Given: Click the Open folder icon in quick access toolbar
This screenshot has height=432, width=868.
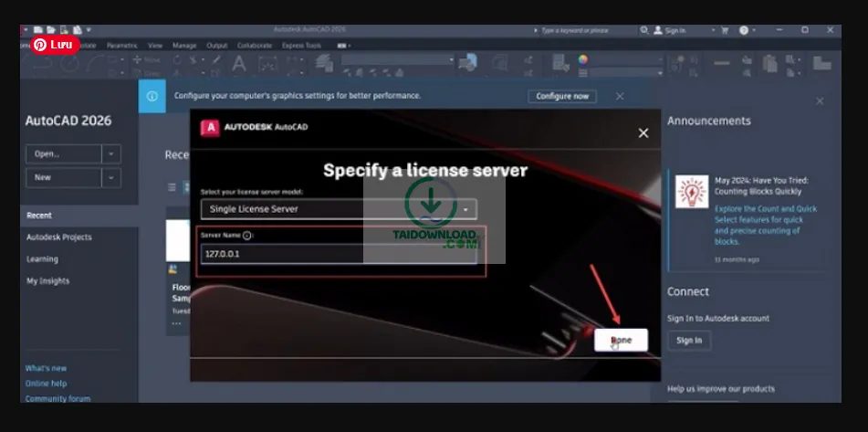Looking at the screenshot, I should (x=50, y=30).
